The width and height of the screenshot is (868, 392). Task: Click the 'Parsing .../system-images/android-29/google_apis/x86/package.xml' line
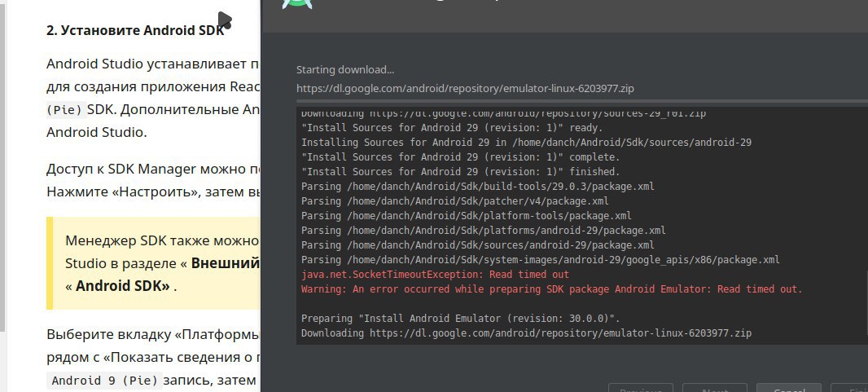click(x=541, y=260)
